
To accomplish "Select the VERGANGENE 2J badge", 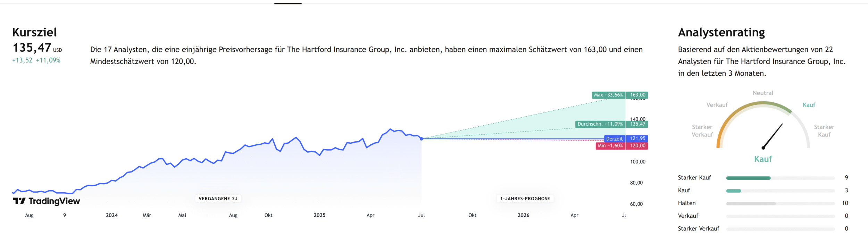I will [x=218, y=199].
